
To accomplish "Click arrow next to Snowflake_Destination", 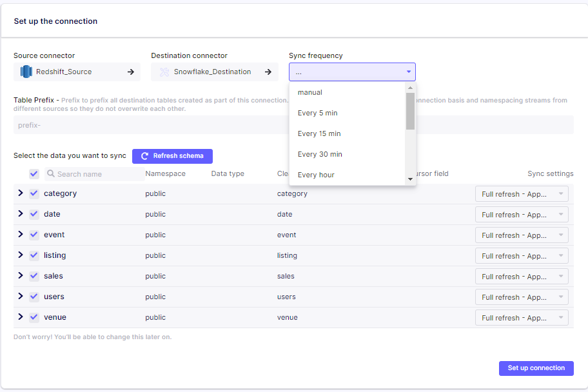I will click(268, 72).
